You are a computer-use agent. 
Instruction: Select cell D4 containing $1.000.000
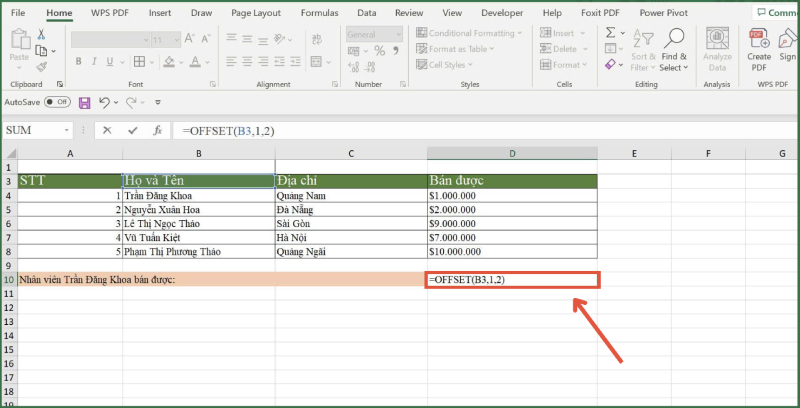[512, 196]
